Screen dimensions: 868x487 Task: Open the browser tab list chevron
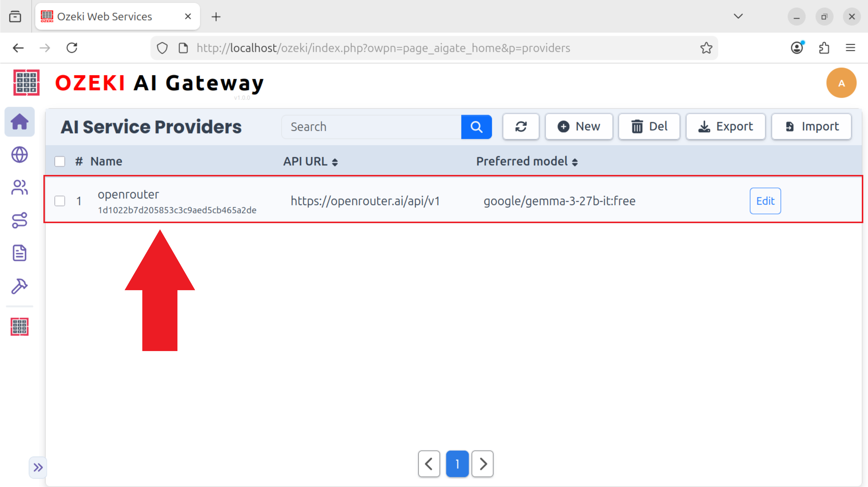(x=738, y=16)
